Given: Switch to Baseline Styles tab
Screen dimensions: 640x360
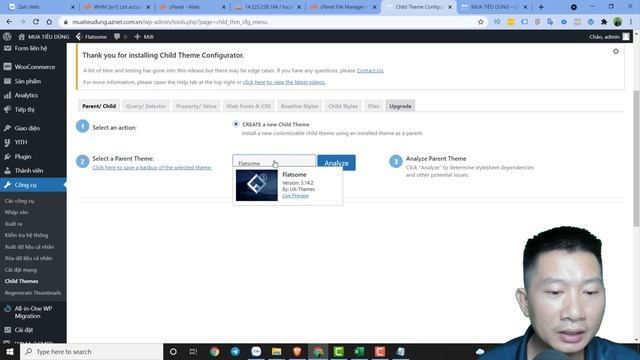Looking at the screenshot, I should [x=299, y=106].
